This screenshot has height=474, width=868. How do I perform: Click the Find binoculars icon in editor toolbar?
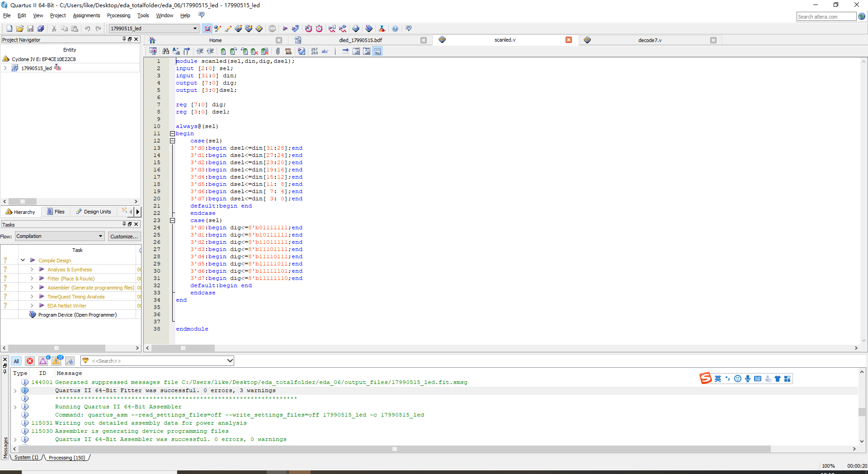point(165,51)
